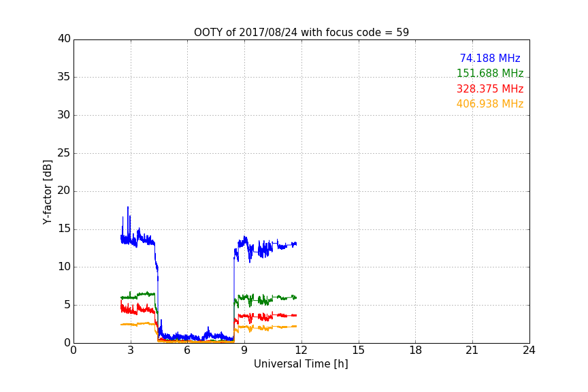Click the y-axis tick label 5

67,305
